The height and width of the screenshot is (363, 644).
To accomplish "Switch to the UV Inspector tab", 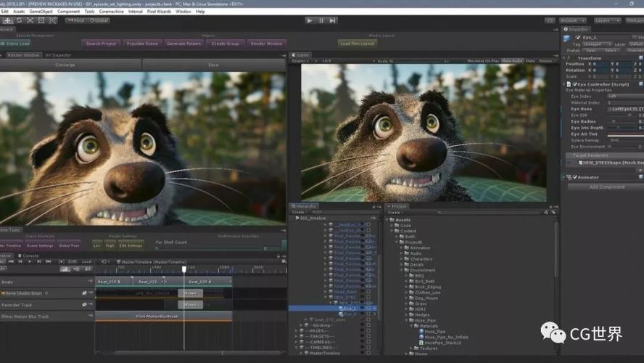I will pos(58,55).
